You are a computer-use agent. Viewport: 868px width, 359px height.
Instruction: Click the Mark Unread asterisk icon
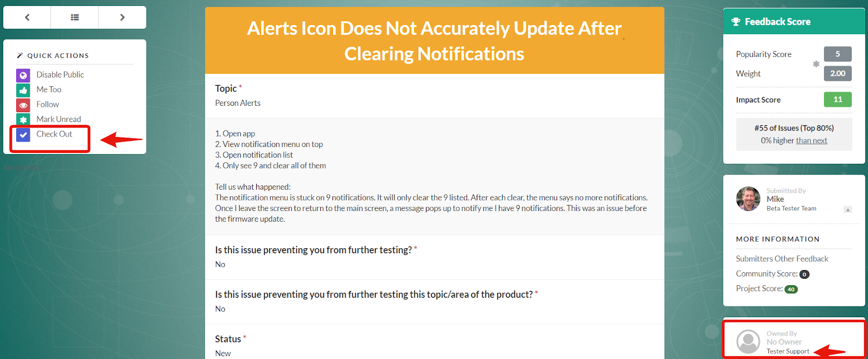click(x=23, y=119)
